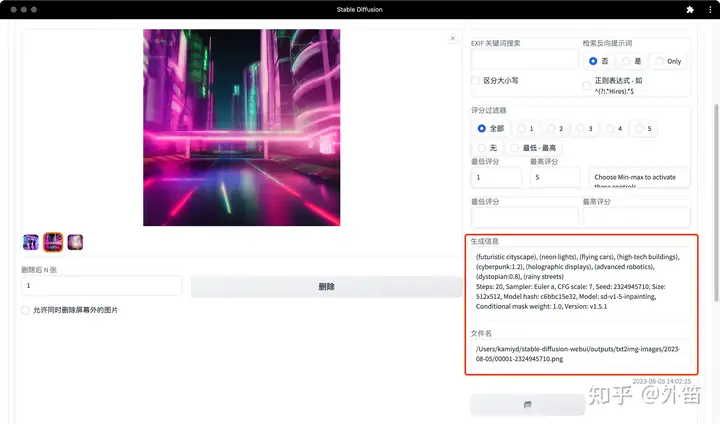This screenshot has width=720, height=424.
Task: Select the highlighted second gallery thumbnail
Action: [x=53, y=242]
